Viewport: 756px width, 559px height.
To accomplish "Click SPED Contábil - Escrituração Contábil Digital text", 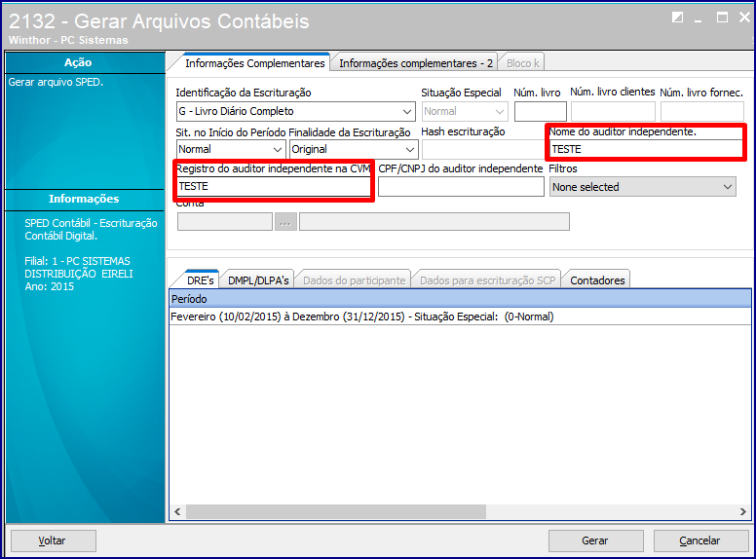I will tap(91, 230).
